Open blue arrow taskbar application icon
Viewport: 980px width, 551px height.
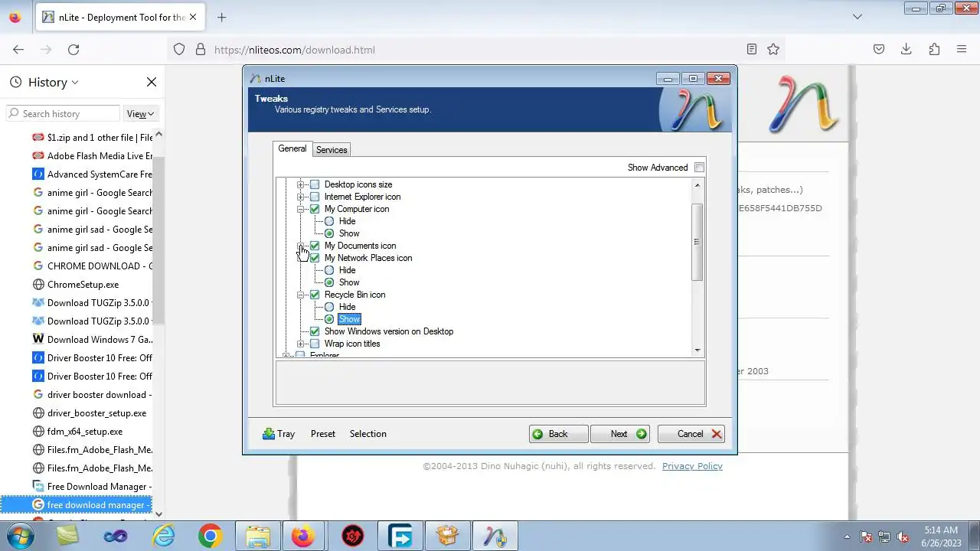(x=400, y=536)
